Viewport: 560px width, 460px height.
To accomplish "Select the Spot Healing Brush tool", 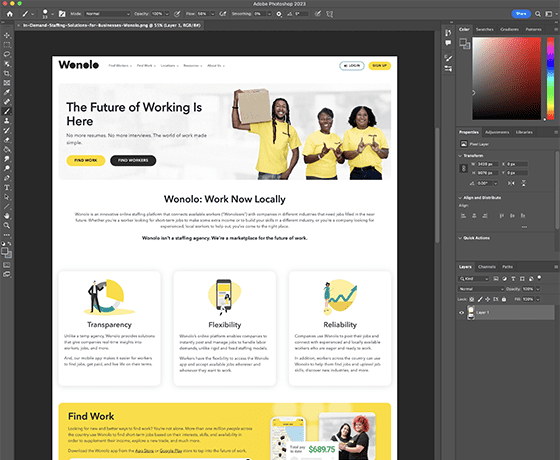I will coord(7,102).
